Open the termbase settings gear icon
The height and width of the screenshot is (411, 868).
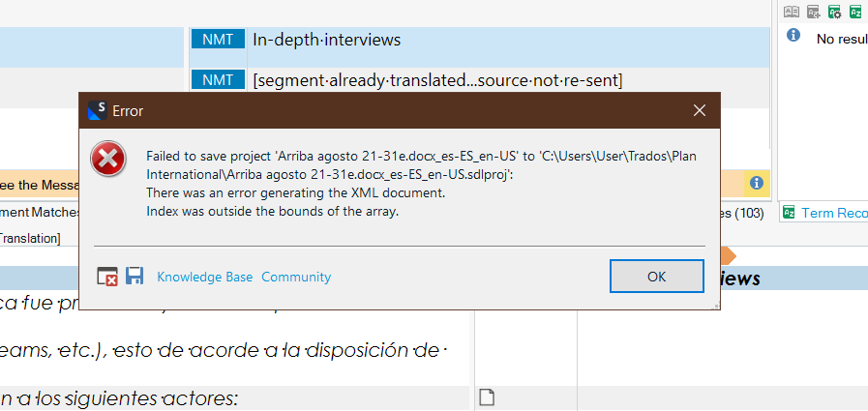tap(834, 12)
